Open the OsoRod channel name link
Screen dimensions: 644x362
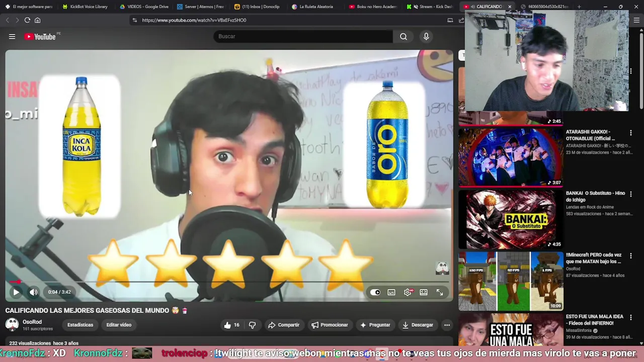click(32, 322)
